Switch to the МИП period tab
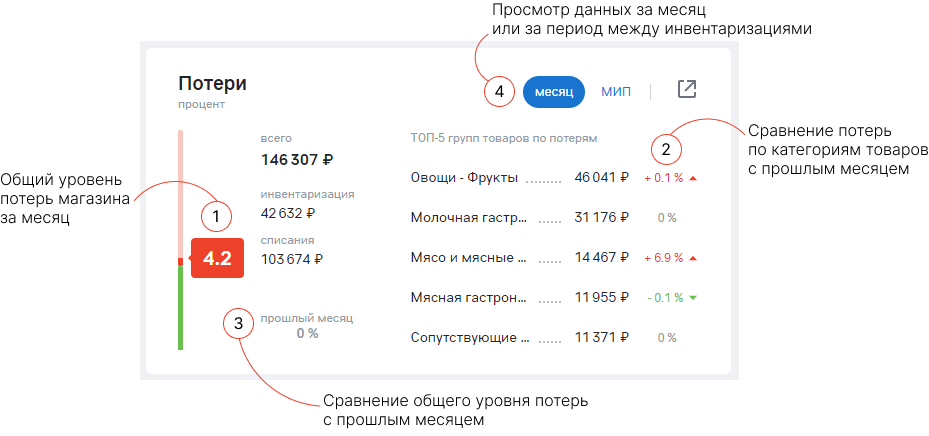The image size is (929, 436). 616,91
